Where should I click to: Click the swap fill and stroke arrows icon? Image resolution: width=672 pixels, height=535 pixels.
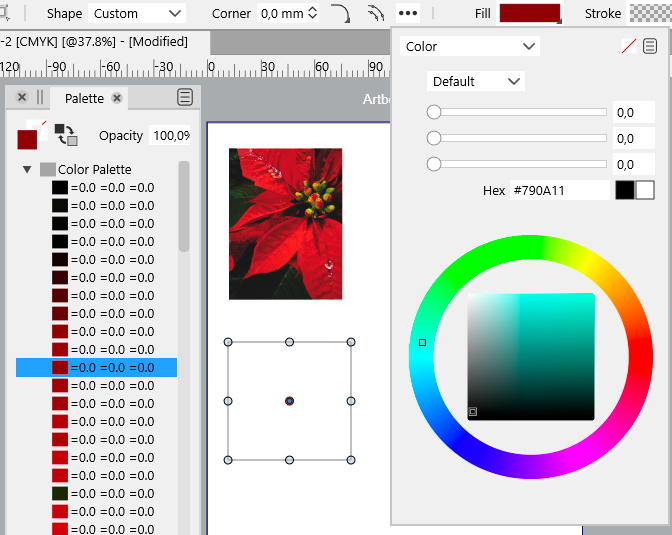point(65,134)
